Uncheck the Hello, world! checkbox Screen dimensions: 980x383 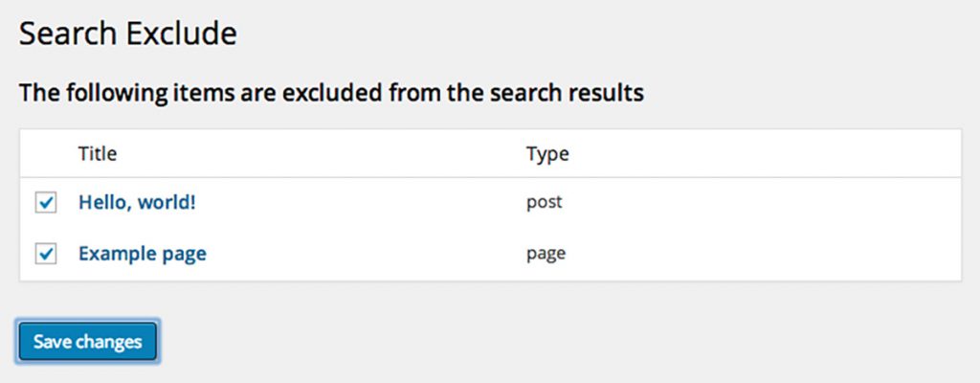[46, 203]
